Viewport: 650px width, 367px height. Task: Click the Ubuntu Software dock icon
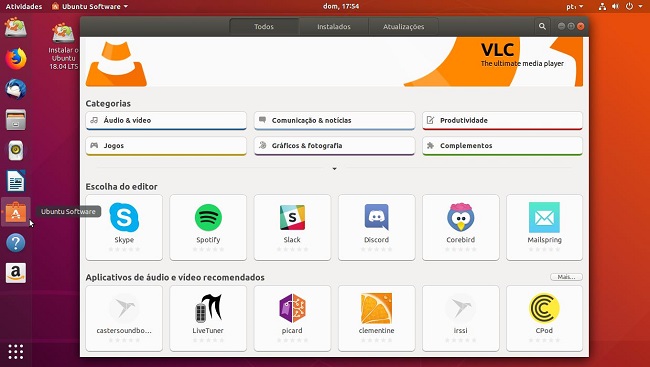(16, 212)
